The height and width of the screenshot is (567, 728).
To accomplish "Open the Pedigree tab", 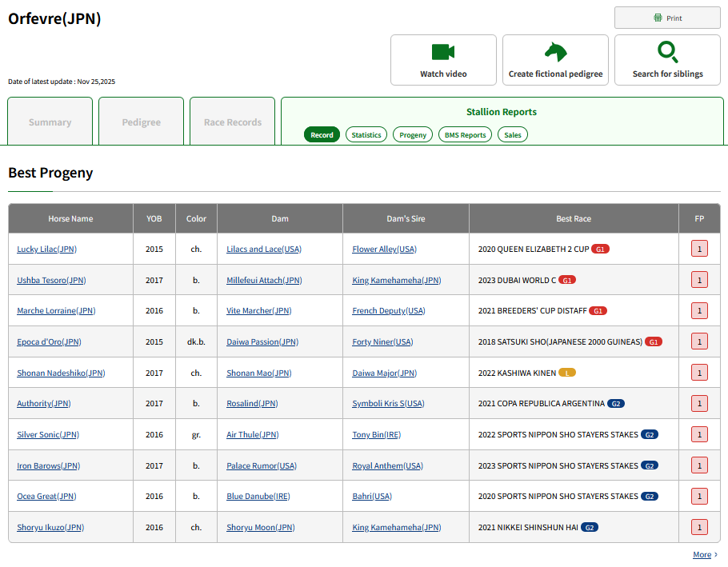I will (x=141, y=122).
